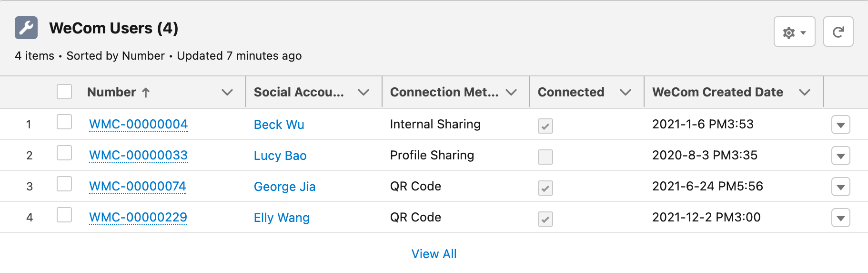Viewport: 868px width, 273px height.
Task: Click the sort arrow beside Number header
Action: 146,93
